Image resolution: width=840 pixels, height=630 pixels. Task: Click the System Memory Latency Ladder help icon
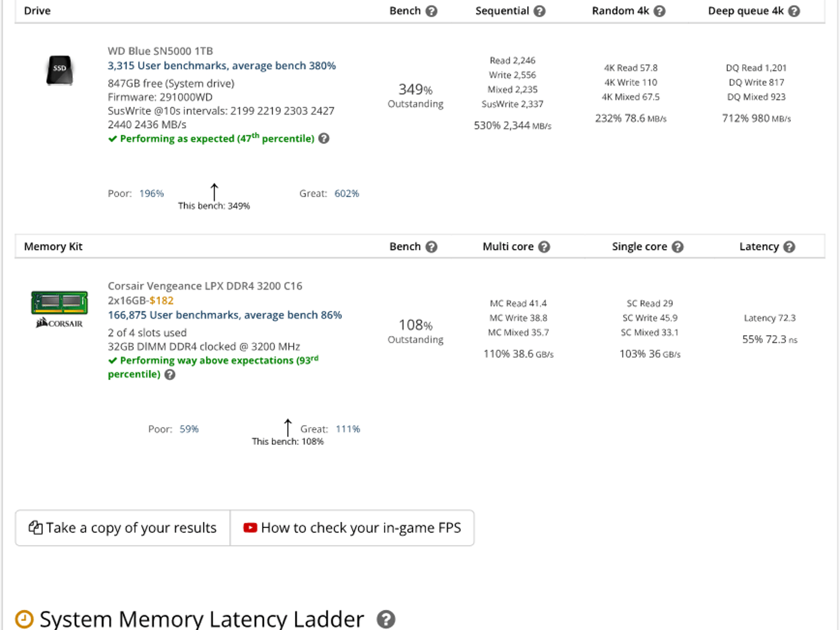(x=386, y=619)
